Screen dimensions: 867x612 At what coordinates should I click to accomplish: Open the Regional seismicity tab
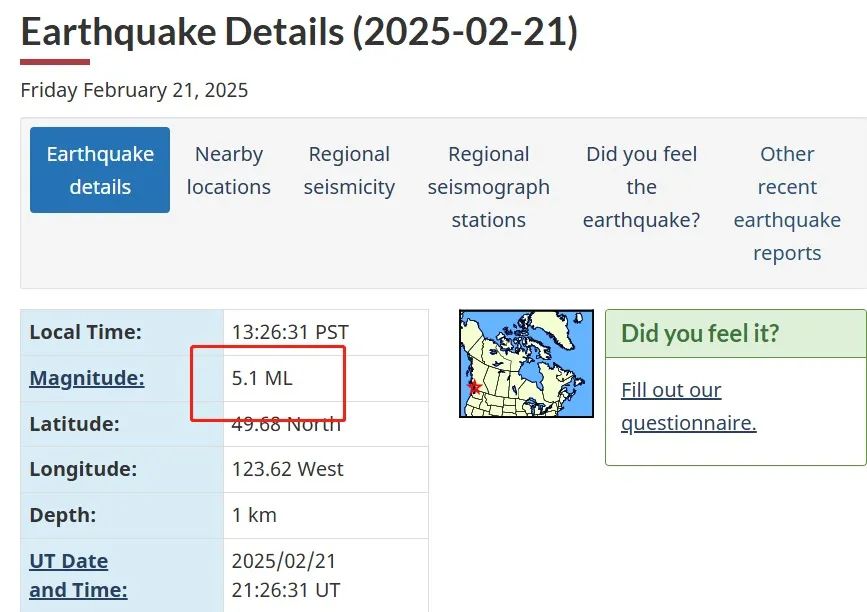point(349,170)
